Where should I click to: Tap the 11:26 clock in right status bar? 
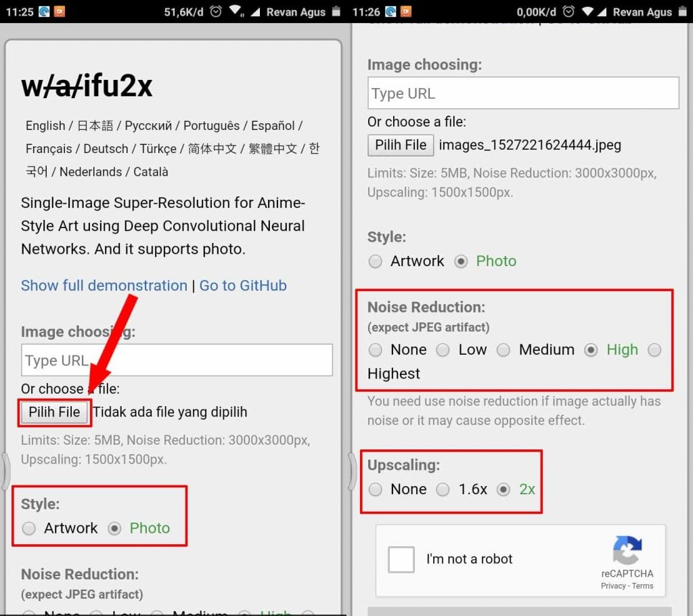(366, 12)
